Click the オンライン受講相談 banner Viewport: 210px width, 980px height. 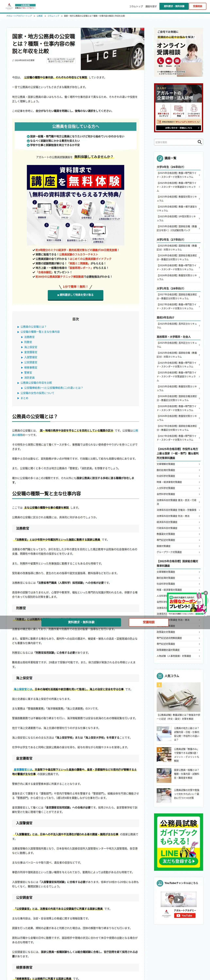pyautogui.click(x=178, y=52)
